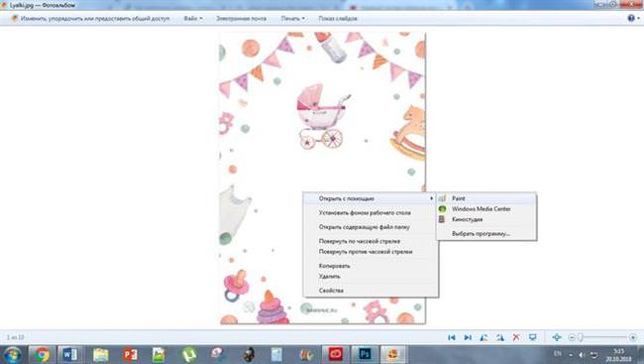Open Google Chrome from the taskbar
Viewport: 644px width, 364px height.
[42, 354]
